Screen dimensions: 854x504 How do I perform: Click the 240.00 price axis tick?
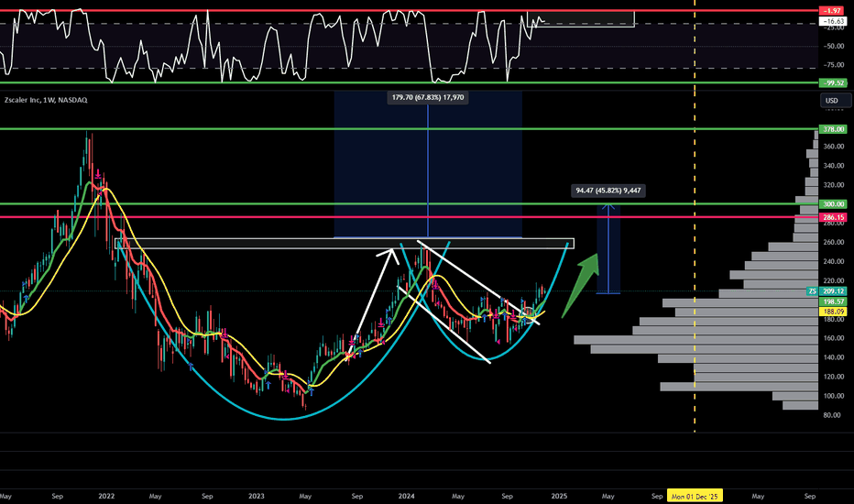click(x=833, y=261)
